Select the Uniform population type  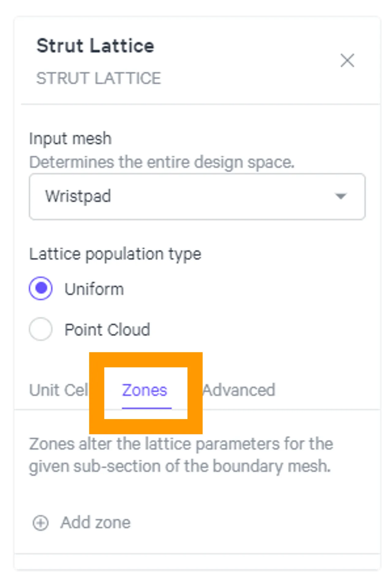40,288
